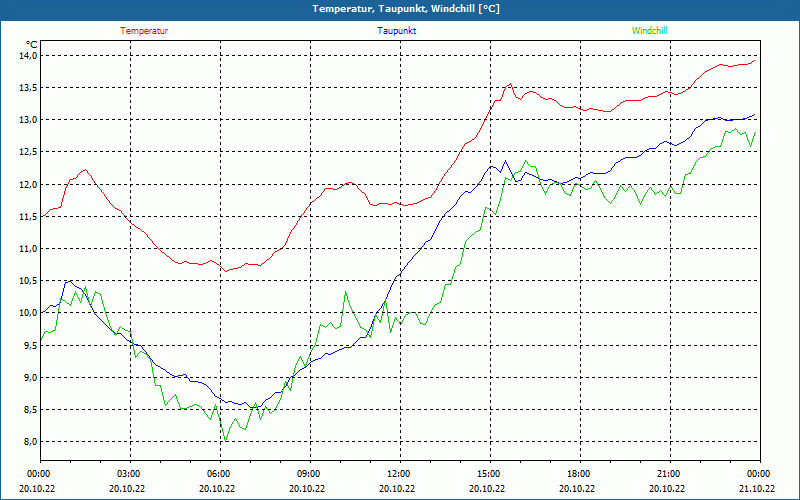Click the 9,5 y-axis value

(x=31, y=345)
